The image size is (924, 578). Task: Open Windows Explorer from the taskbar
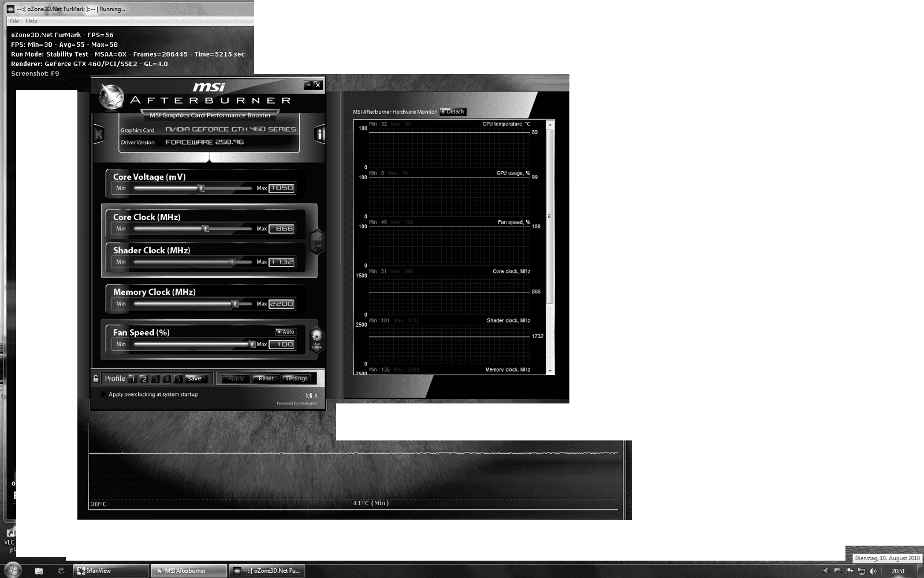39,570
